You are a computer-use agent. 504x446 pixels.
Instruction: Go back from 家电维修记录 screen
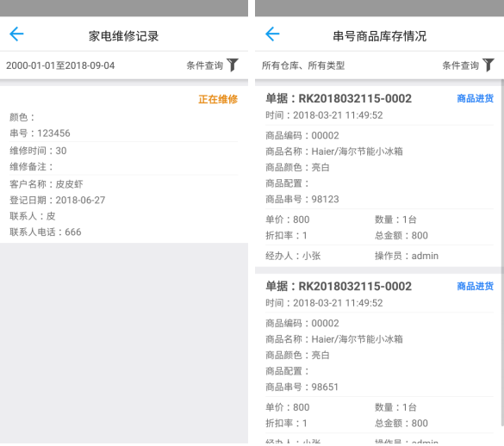[x=16, y=34]
